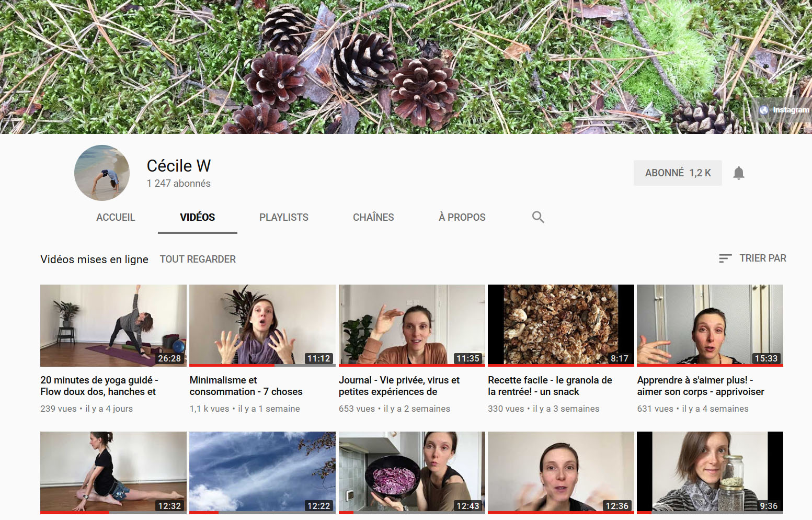Screen dimensions: 812x520
Task: Click title 'Journal - Vie privée, virus'
Action: coord(399,386)
